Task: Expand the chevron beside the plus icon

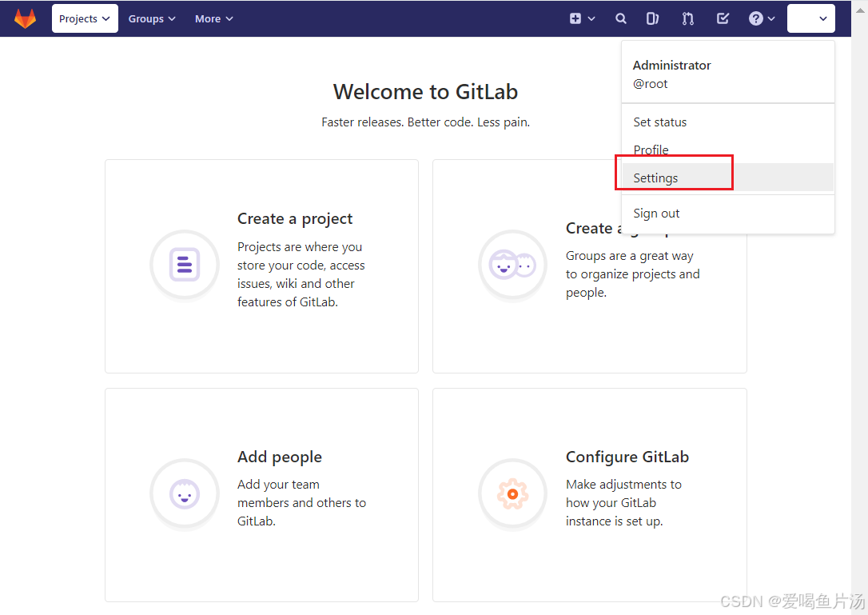Action: 591,18
